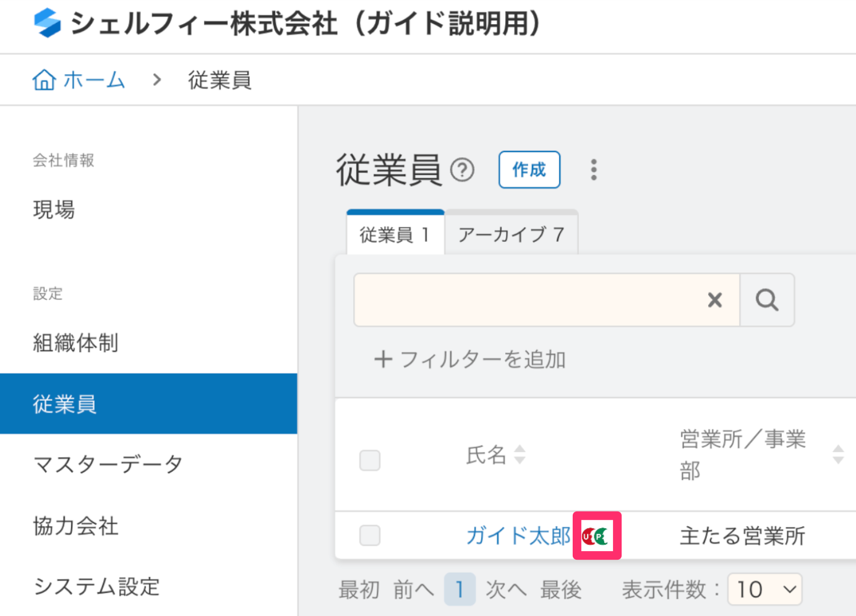Screen dimensions: 856x616
Task: Sort by 営業所/事業部 column arrows
Action: [x=838, y=455]
